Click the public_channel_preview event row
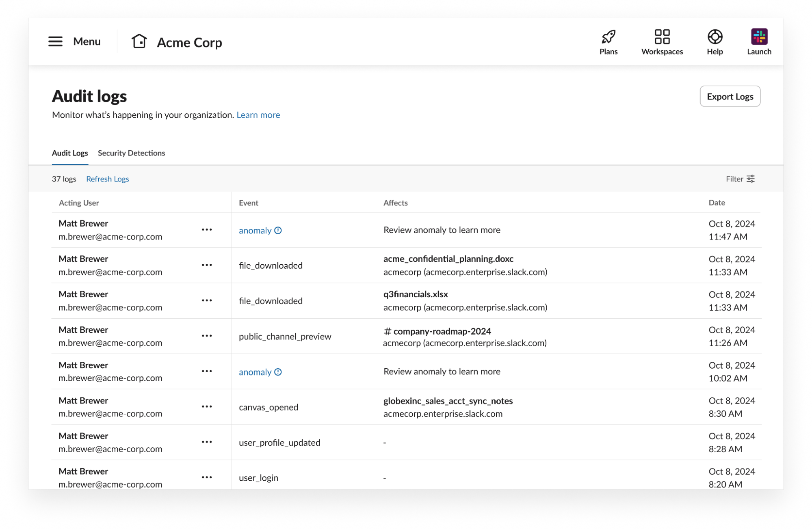 [x=285, y=336]
